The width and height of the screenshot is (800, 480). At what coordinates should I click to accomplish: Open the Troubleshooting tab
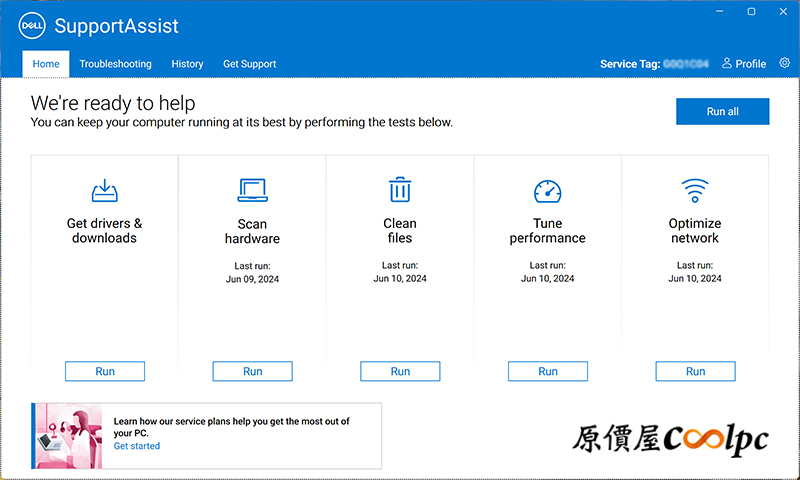(115, 64)
